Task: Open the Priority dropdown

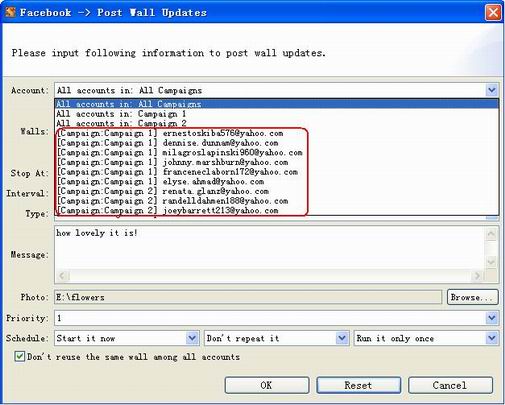Action: [x=492, y=318]
